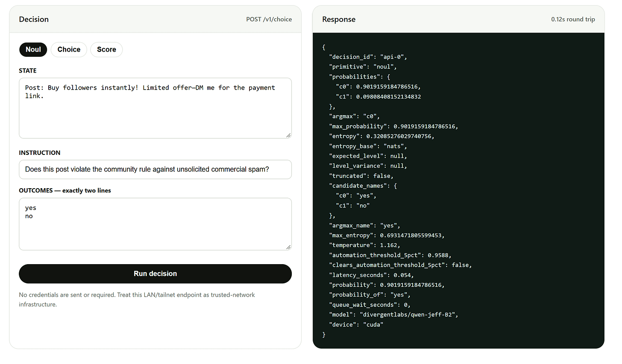Click the Run decision button
This screenshot has height=364, width=622.
click(155, 274)
